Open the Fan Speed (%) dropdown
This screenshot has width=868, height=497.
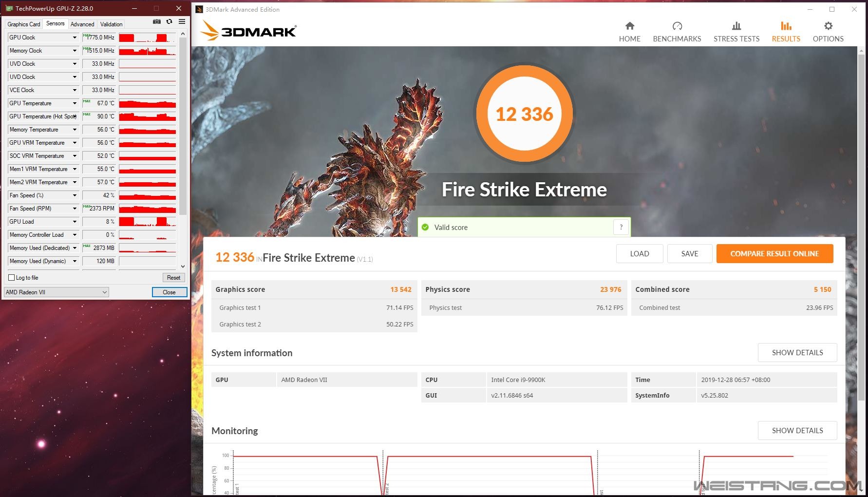tap(75, 195)
